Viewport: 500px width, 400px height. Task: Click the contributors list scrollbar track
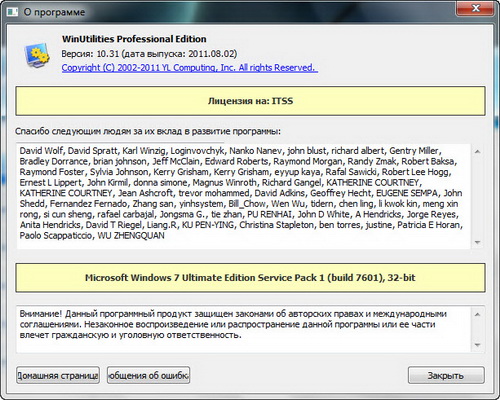[477, 197]
